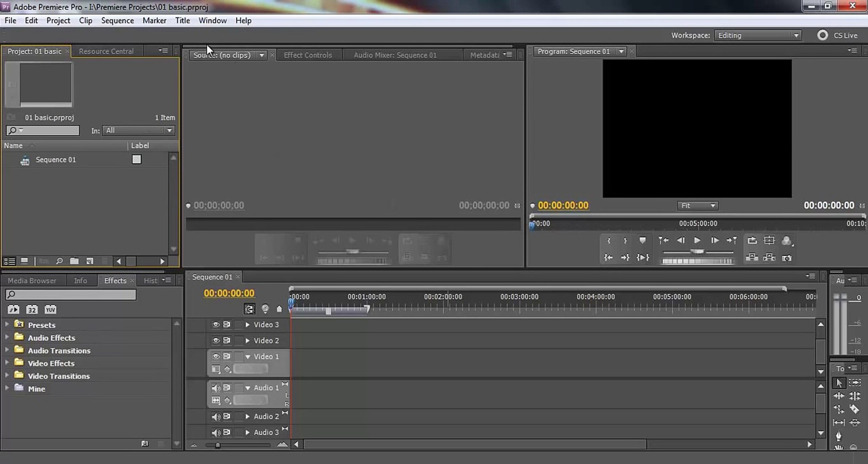The height and width of the screenshot is (464, 868).
Task: Select the Razor tool in Tools panel
Action: (854, 409)
